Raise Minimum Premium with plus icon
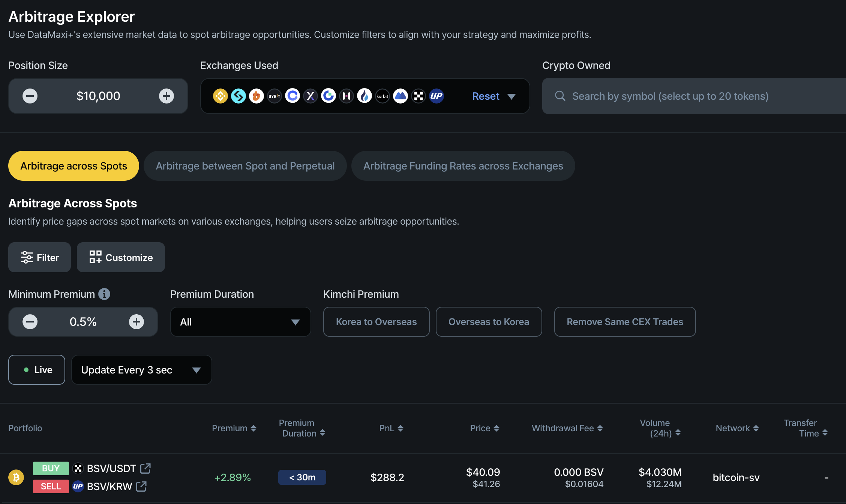Viewport: 846px width, 504px height. tap(136, 322)
